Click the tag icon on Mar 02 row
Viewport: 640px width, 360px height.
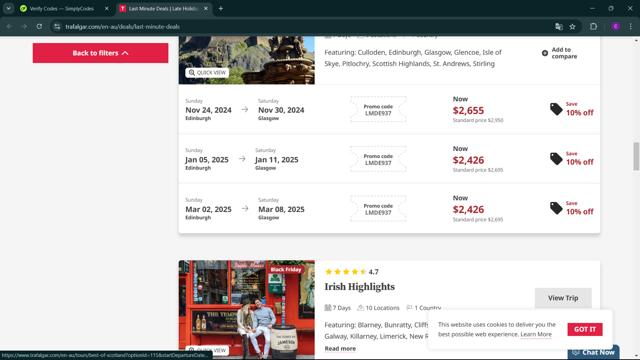click(x=556, y=208)
